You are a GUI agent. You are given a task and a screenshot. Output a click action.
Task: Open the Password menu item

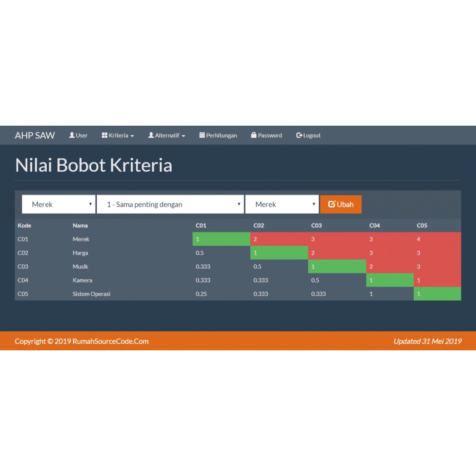pyautogui.click(x=266, y=135)
